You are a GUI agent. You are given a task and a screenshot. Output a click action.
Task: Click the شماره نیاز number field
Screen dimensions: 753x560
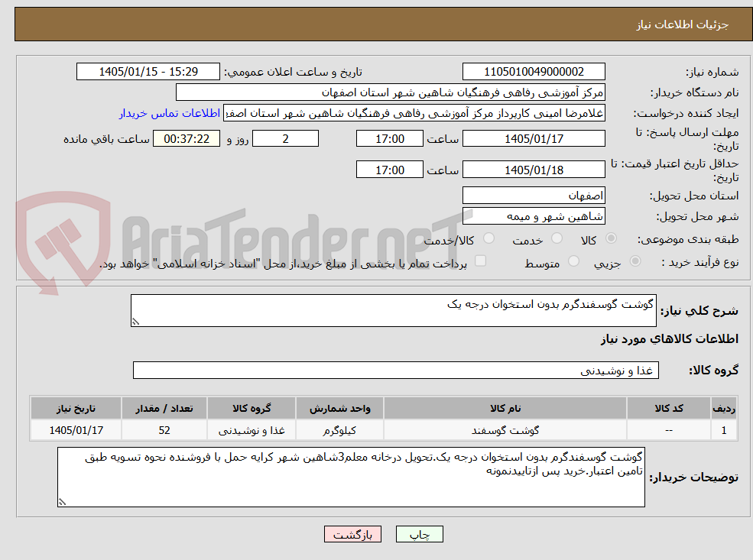[x=534, y=72]
